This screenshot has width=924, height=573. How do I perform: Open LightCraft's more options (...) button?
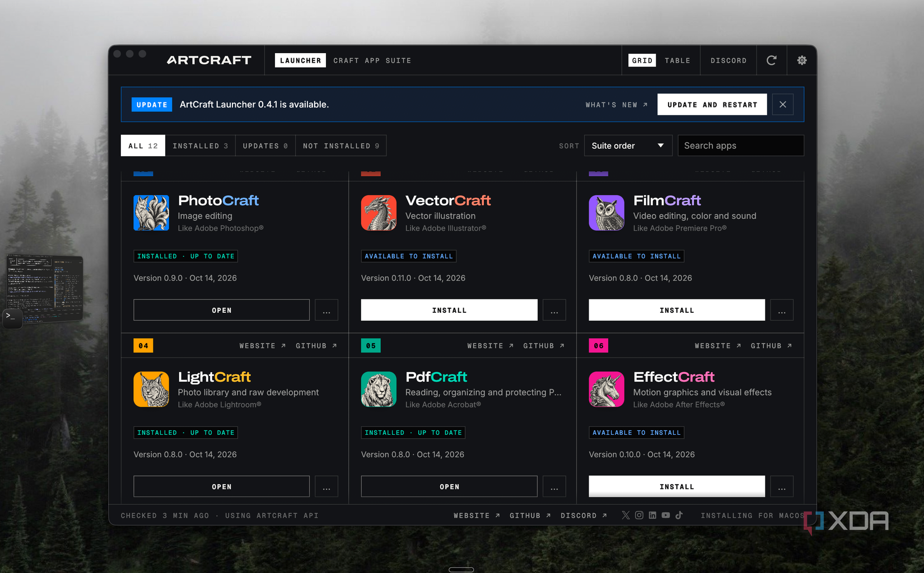326,486
